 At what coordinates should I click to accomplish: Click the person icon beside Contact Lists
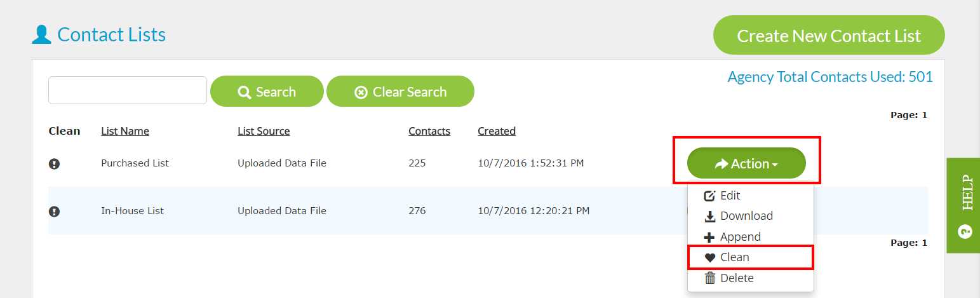coord(41,34)
